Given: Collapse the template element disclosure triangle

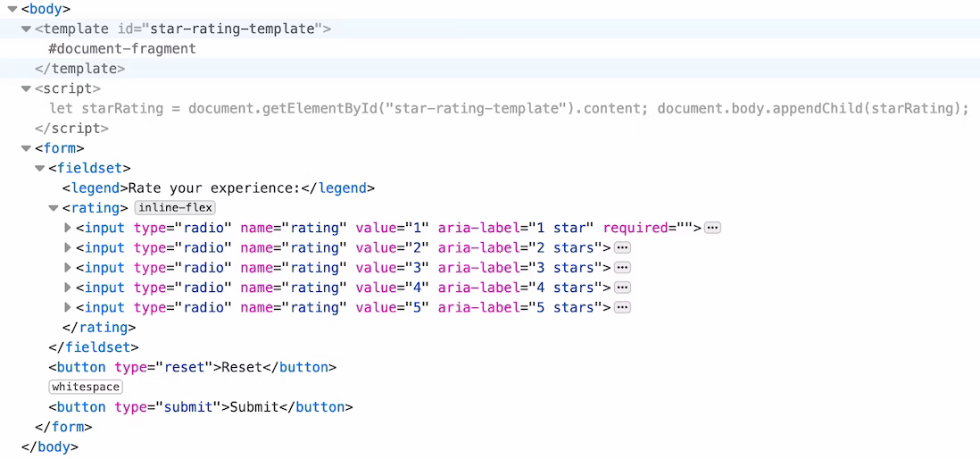Looking at the screenshot, I should coord(26,29).
